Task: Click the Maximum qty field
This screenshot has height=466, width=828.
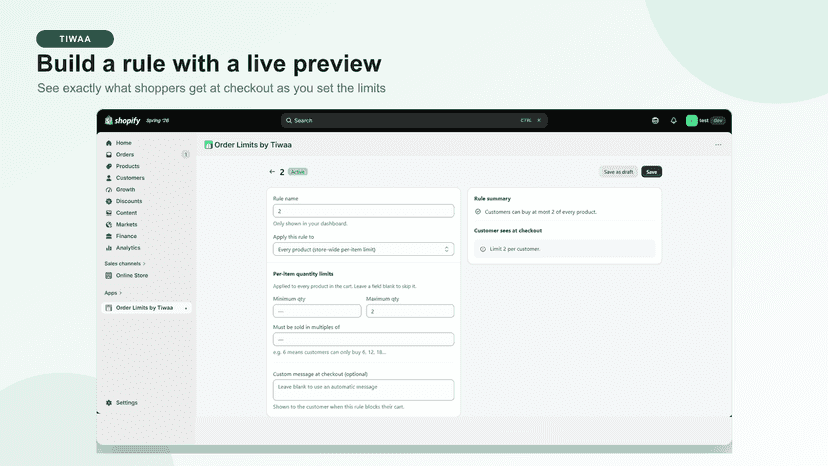Action: [x=410, y=311]
